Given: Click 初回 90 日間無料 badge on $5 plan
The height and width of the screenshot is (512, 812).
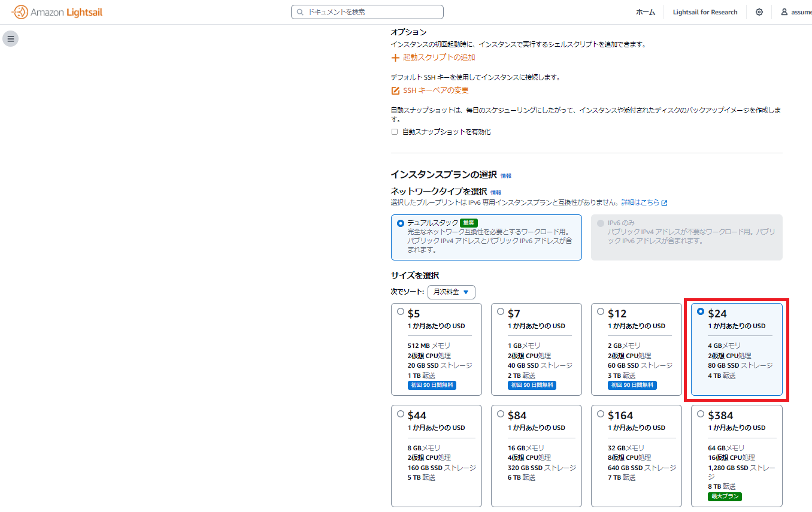Looking at the screenshot, I should [432, 385].
